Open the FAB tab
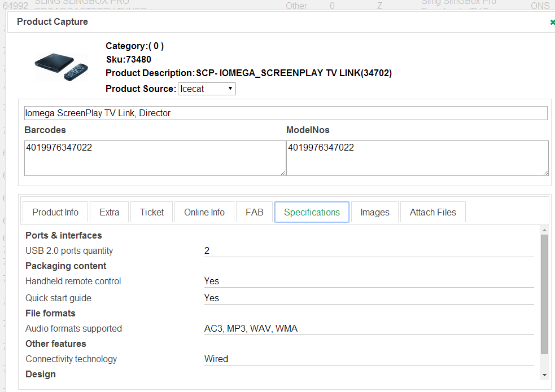 tap(254, 212)
